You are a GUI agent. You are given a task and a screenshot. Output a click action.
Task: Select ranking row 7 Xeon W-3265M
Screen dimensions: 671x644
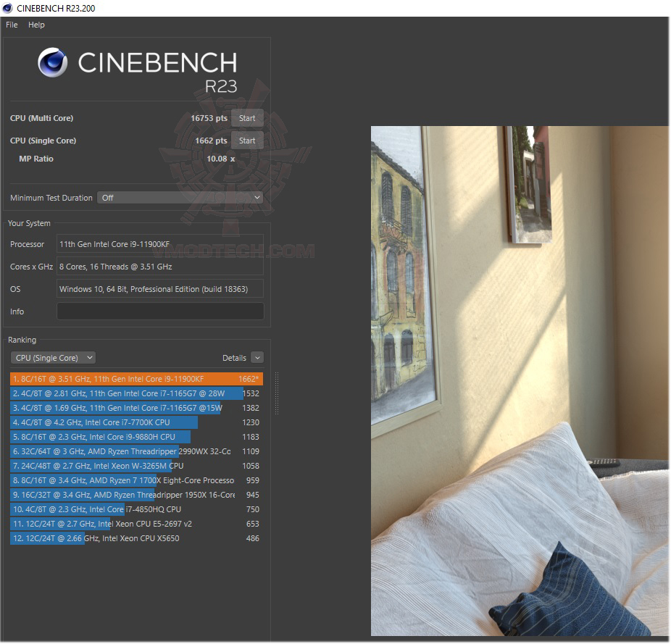coord(136,466)
